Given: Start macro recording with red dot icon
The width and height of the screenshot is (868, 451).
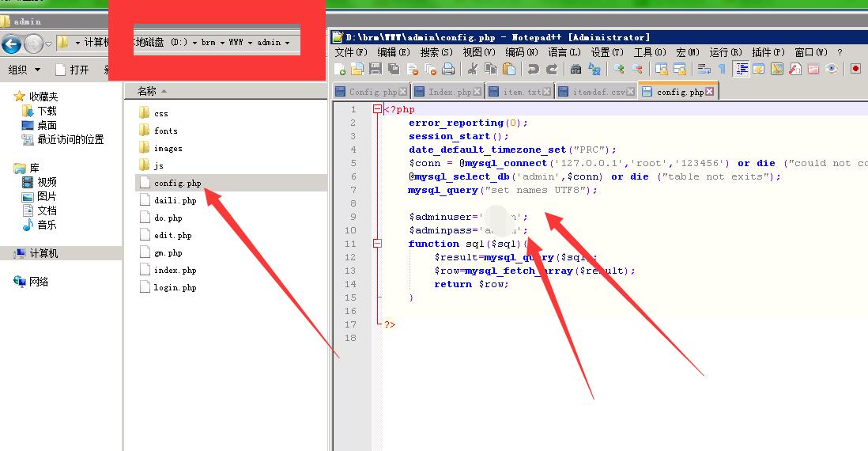Looking at the screenshot, I should [855, 70].
